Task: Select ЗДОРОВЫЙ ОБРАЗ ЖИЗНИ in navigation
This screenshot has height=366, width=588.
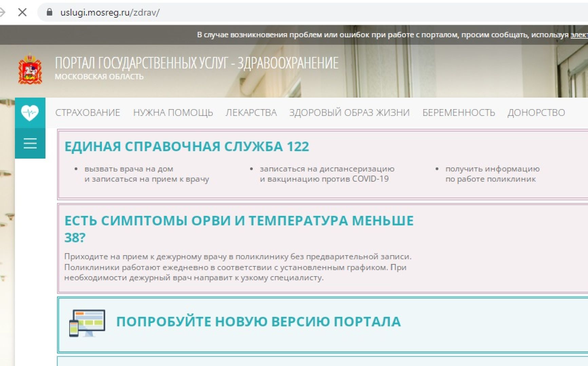Action: click(x=349, y=113)
